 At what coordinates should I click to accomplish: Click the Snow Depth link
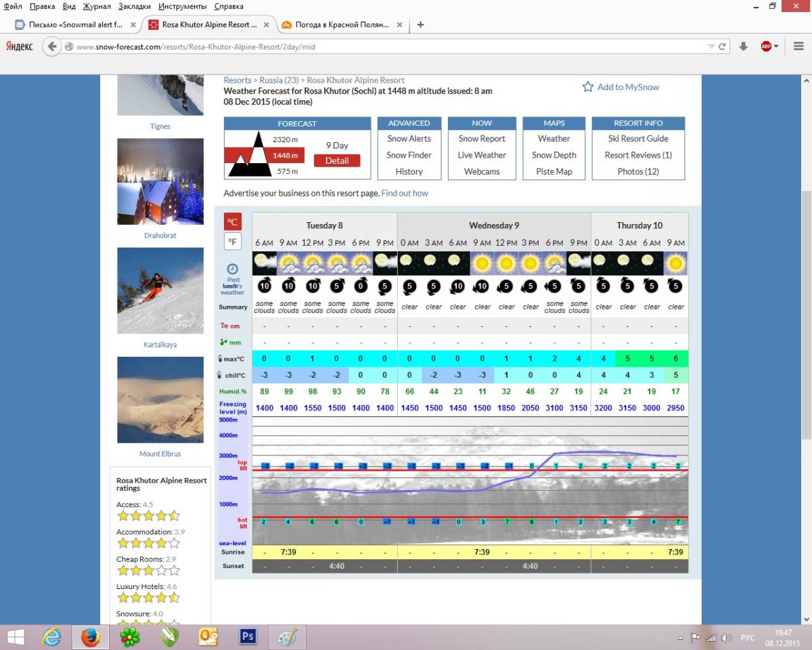click(554, 155)
